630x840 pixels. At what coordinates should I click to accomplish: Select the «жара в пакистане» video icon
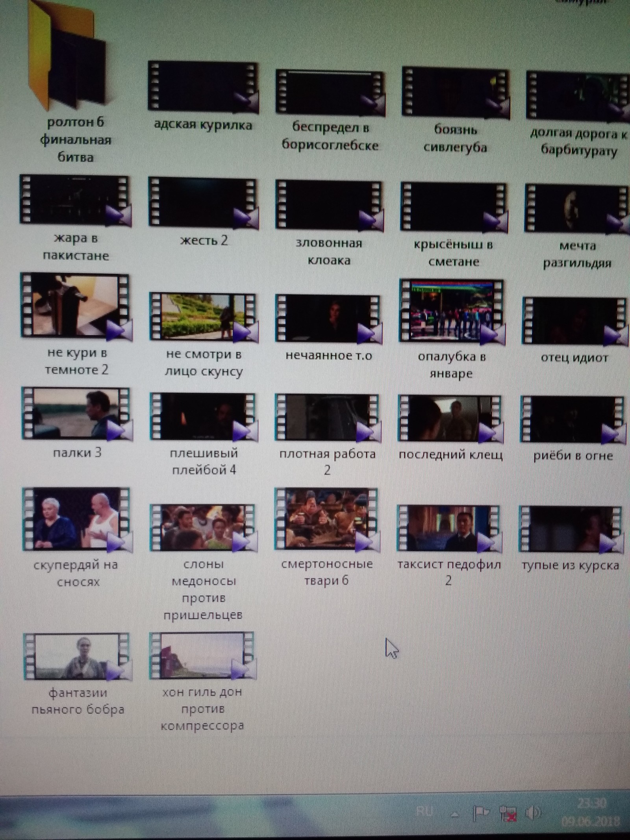coord(75,201)
